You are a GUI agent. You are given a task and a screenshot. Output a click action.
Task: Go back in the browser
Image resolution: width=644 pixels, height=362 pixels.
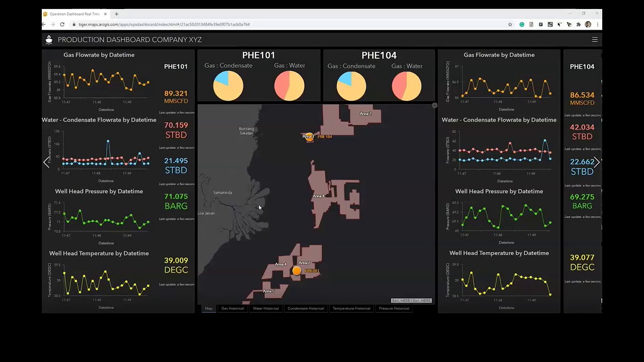pos(44,24)
